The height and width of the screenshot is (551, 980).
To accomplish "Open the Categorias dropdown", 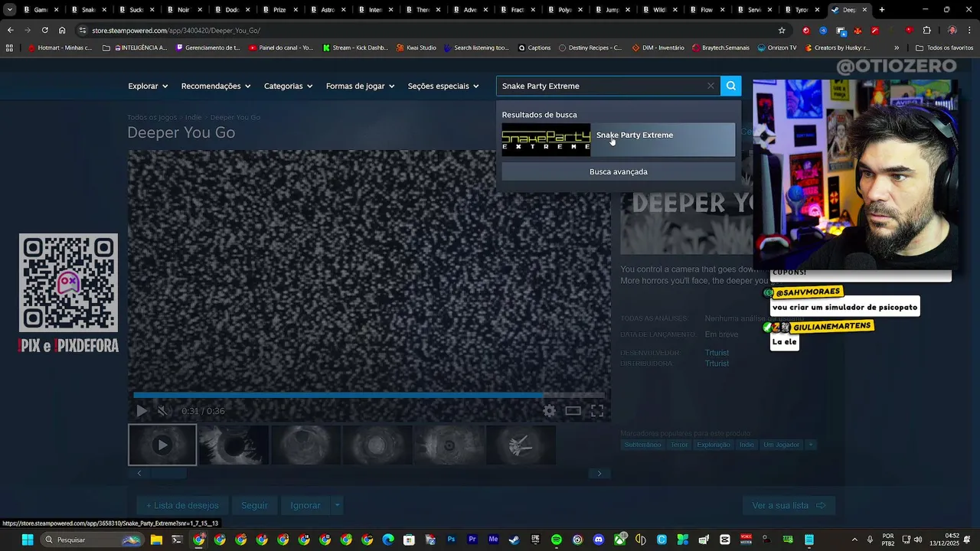I will click(289, 86).
